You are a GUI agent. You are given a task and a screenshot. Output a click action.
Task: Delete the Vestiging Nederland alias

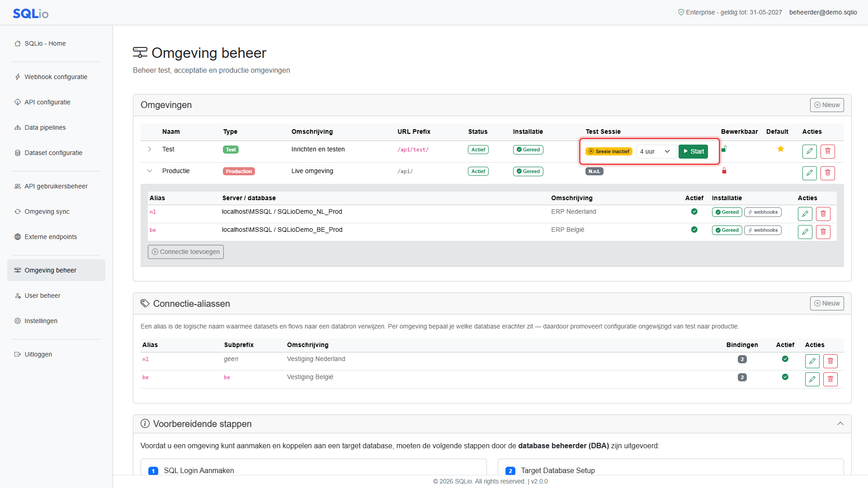click(x=830, y=361)
